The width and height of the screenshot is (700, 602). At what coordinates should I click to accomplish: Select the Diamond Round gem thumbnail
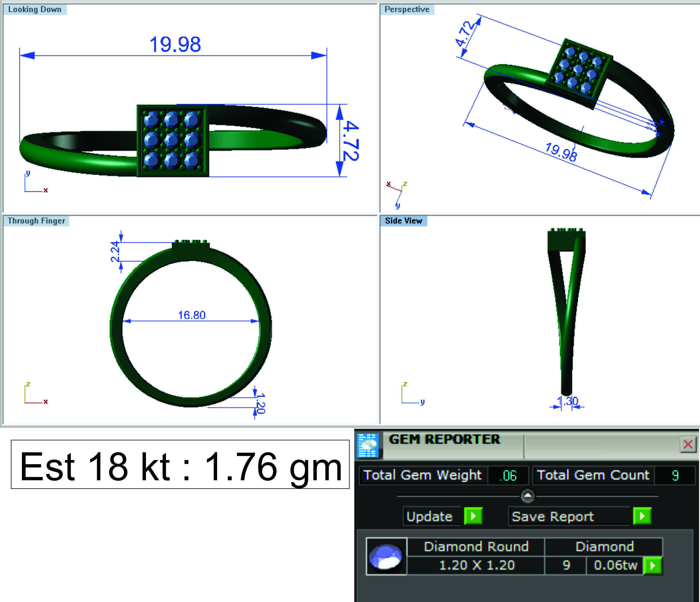(386, 556)
